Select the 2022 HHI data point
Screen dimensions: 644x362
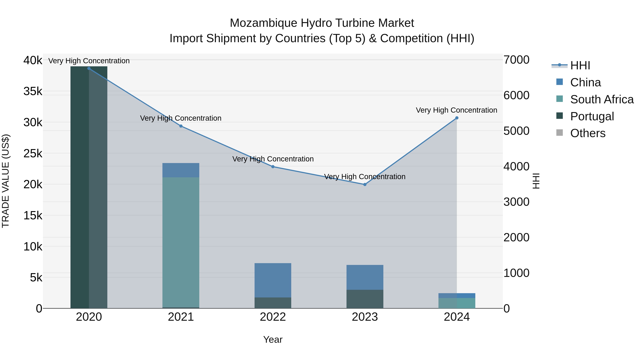(x=273, y=167)
